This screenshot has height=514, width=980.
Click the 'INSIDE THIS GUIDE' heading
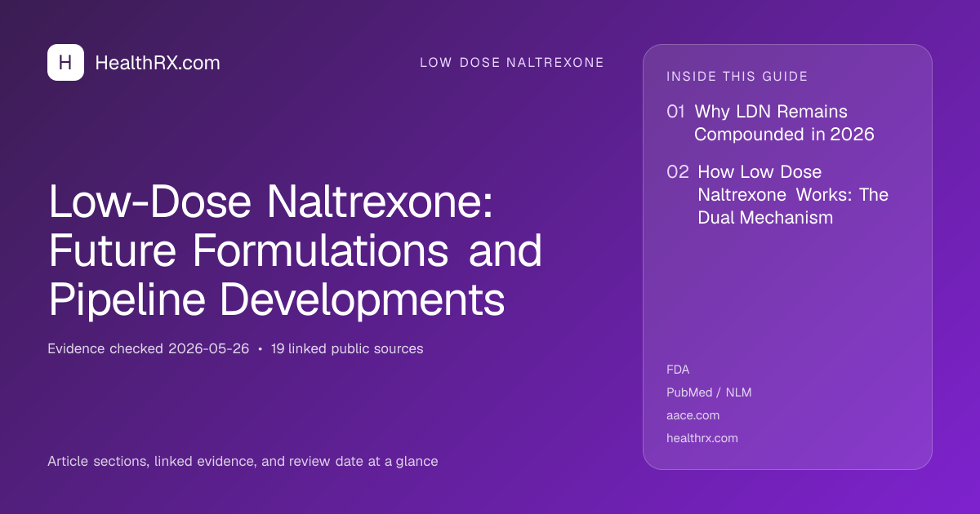tap(737, 77)
